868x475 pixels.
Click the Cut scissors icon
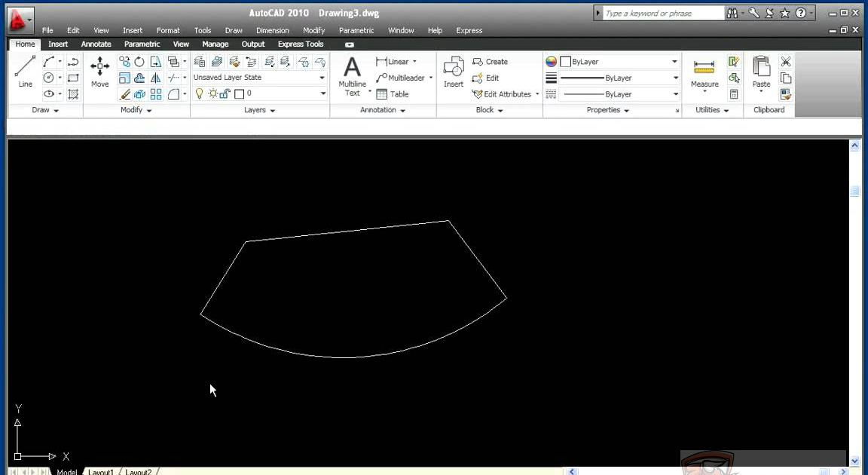(786, 62)
